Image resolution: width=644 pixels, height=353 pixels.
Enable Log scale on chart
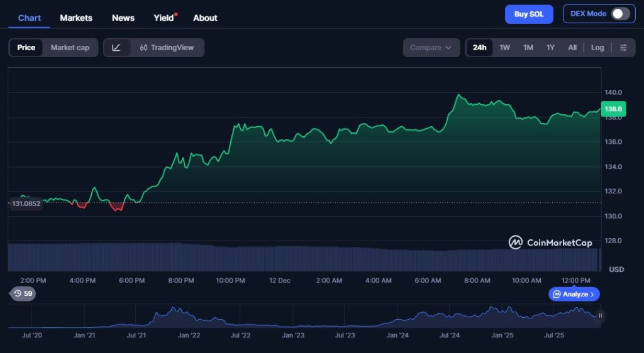pos(597,48)
